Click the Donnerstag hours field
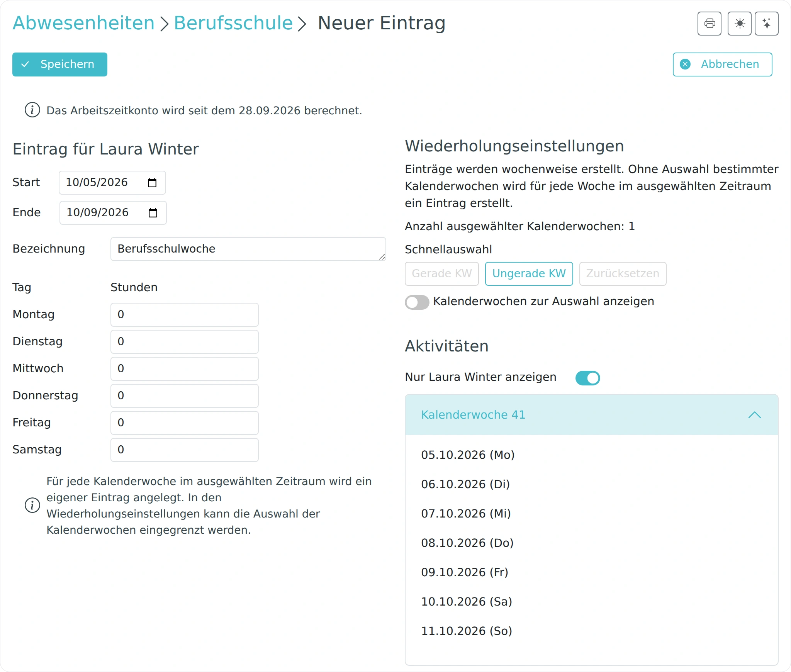 click(x=184, y=396)
